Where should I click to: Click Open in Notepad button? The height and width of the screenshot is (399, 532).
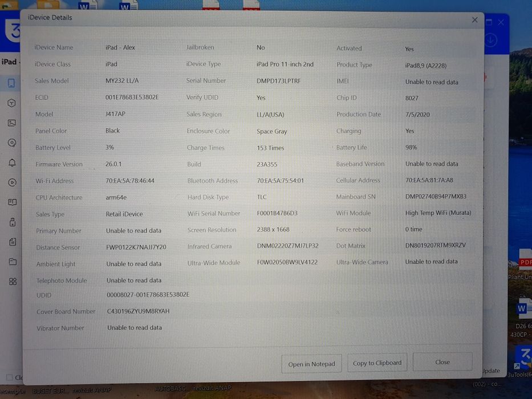pyautogui.click(x=311, y=364)
